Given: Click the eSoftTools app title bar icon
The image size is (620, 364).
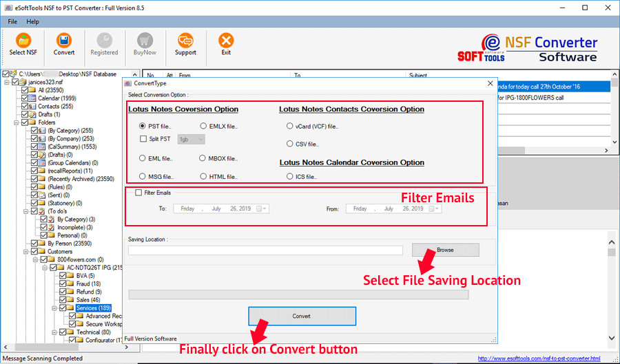Looking at the screenshot, I should click(8, 8).
